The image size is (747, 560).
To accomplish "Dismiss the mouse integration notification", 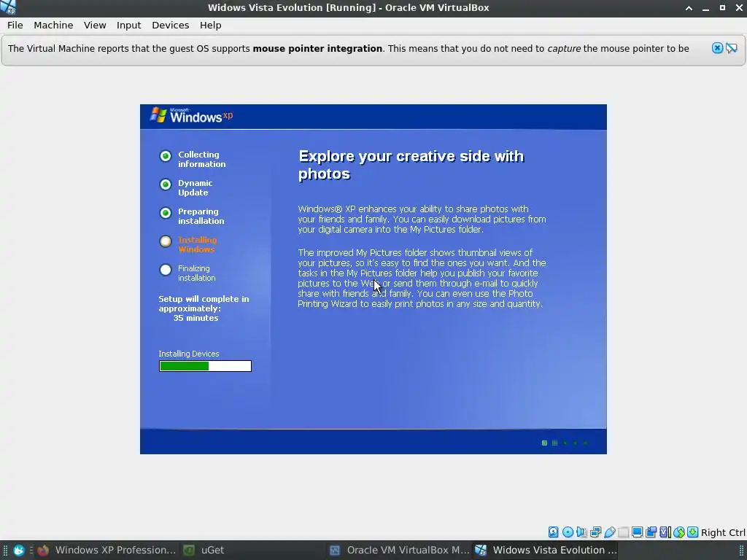I will [x=717, y=48].
